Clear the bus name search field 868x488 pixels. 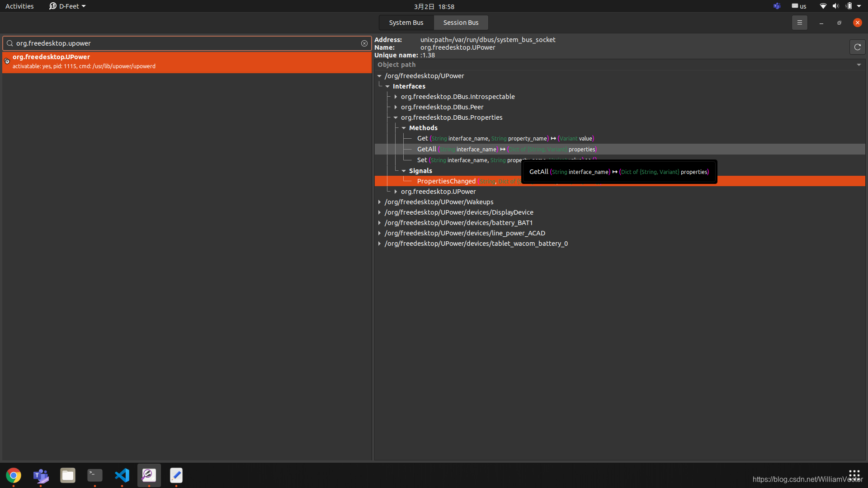pyautogui.click(x=364, y=43)
